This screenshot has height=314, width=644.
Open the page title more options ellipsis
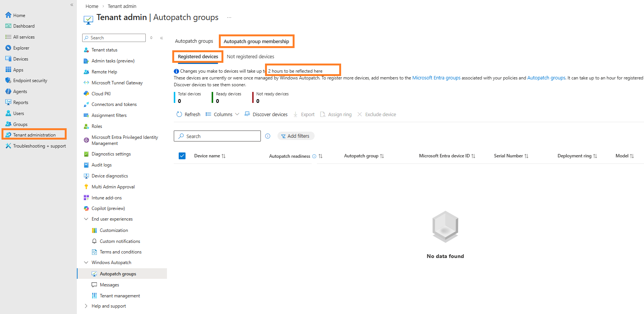229,18
